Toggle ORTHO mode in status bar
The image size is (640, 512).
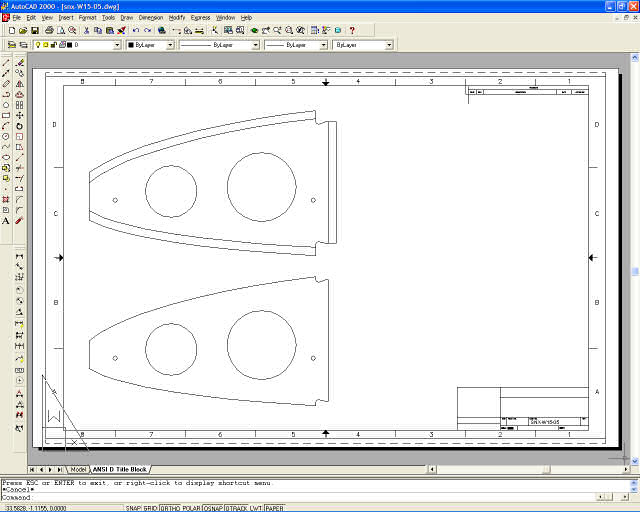click(171, 507)
